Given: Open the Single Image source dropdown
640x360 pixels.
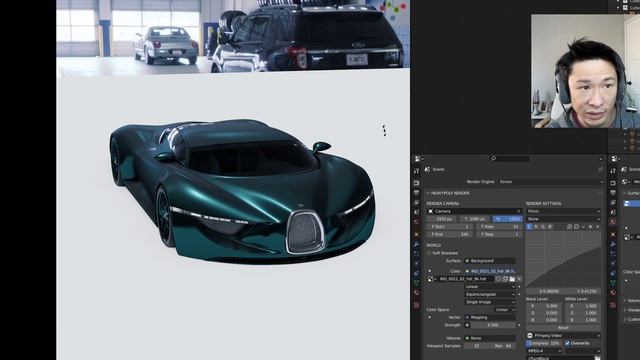Looking at the screenshot, I should click(490, 302).
